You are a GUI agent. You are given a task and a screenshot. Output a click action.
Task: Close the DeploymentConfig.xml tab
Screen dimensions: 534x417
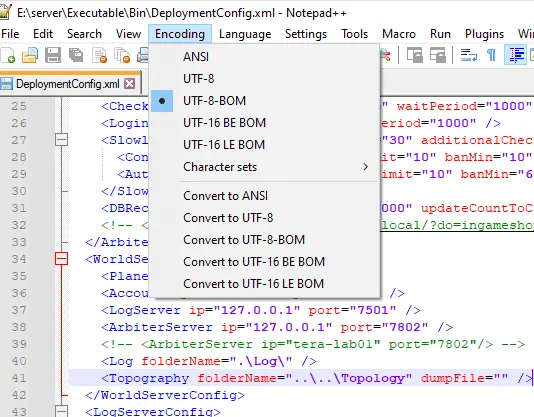tap(129, 84)
